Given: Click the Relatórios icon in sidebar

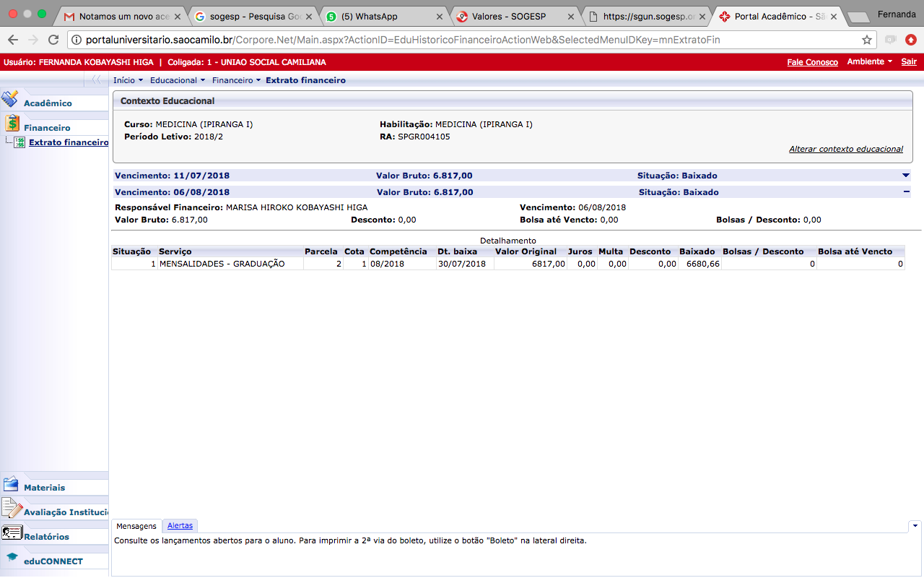Looking at the screenshot, I should coord(12,533).
